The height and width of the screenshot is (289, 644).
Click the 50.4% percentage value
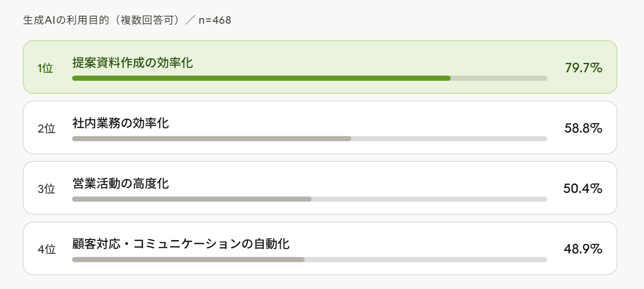tap(583, 189)
